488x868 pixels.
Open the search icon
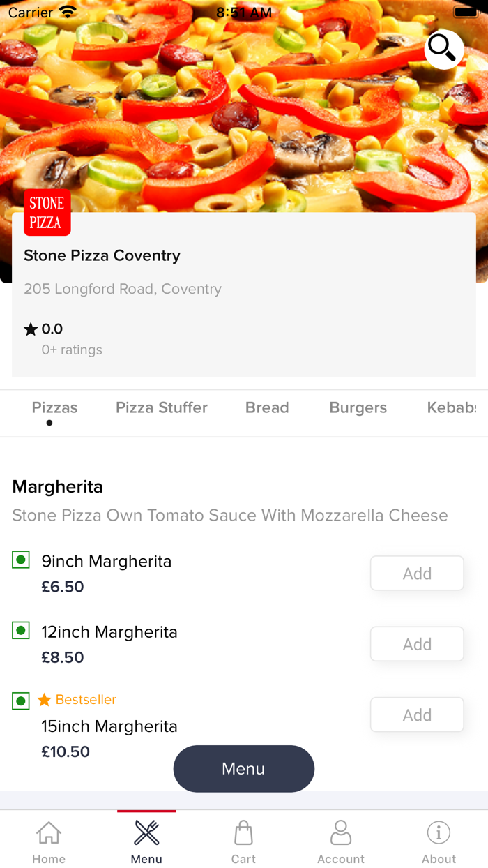point(443,50)
